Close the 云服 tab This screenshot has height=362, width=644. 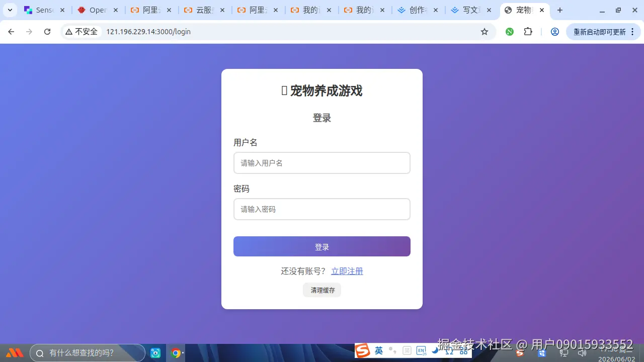pyautogui.click(x=222, y=10)
